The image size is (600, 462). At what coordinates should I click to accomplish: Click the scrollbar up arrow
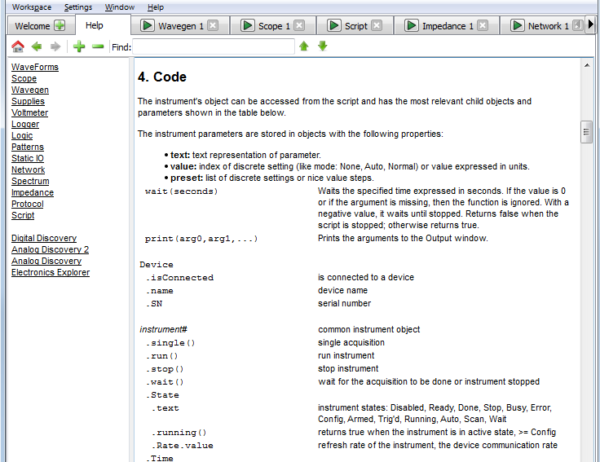[x=587, y=65]
